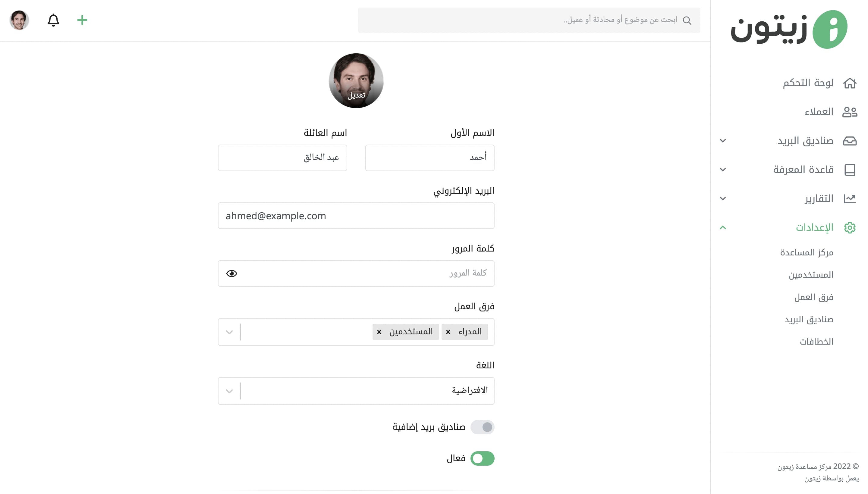Click the search magnifier icon

coord(687,20)
